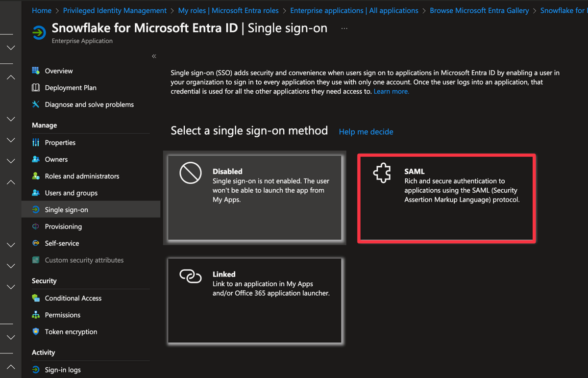Open Roles and administrators menu item
The width and height of the screenshot is (588, 378).
(82, 176)
